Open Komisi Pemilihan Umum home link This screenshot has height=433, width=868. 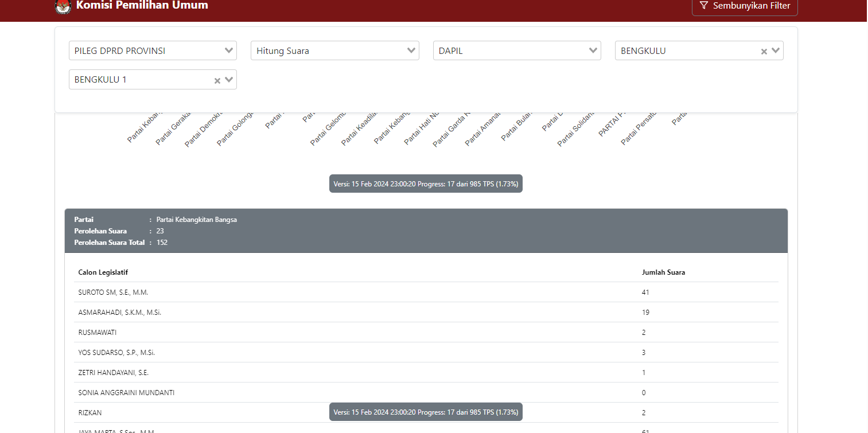coord(142,5)
